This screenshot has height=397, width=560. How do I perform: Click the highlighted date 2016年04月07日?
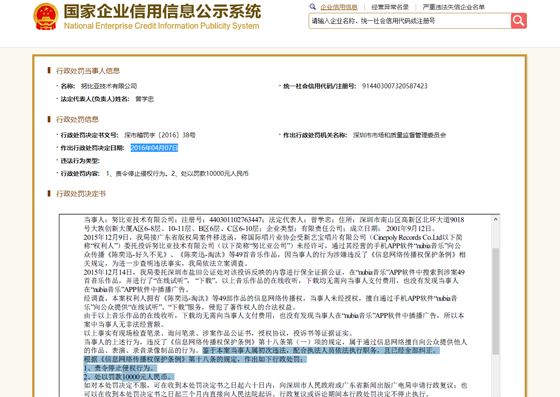click(x=154, y=148)
